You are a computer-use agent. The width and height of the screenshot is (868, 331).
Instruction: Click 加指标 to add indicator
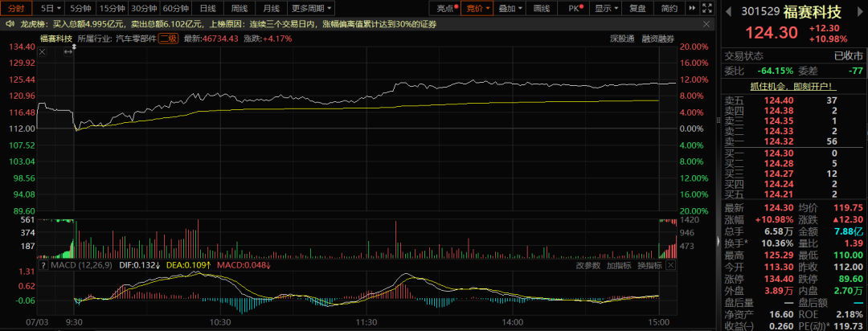[x=619, y=266]
